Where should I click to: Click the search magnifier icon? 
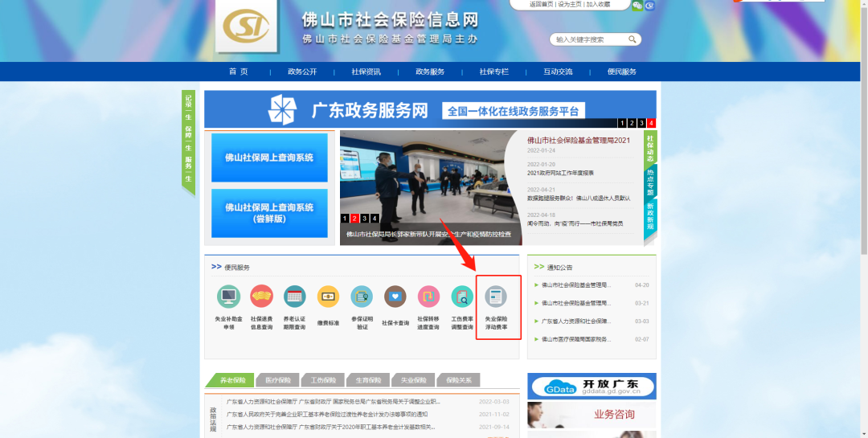[632, 39]
